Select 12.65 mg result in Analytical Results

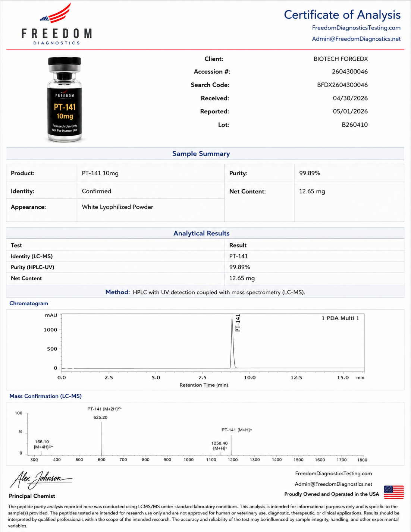pos(242,278)
